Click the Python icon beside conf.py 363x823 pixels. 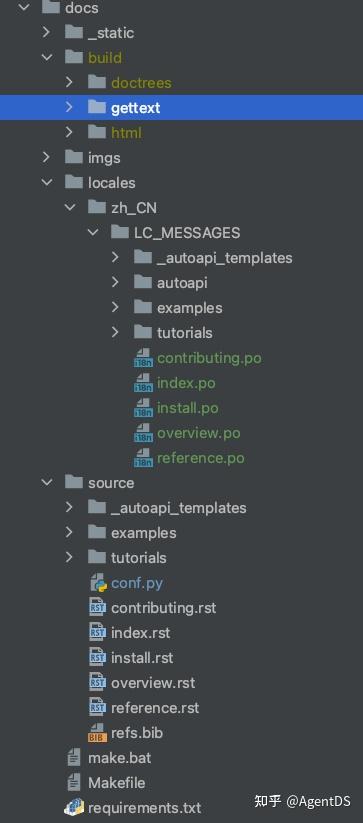98,583
